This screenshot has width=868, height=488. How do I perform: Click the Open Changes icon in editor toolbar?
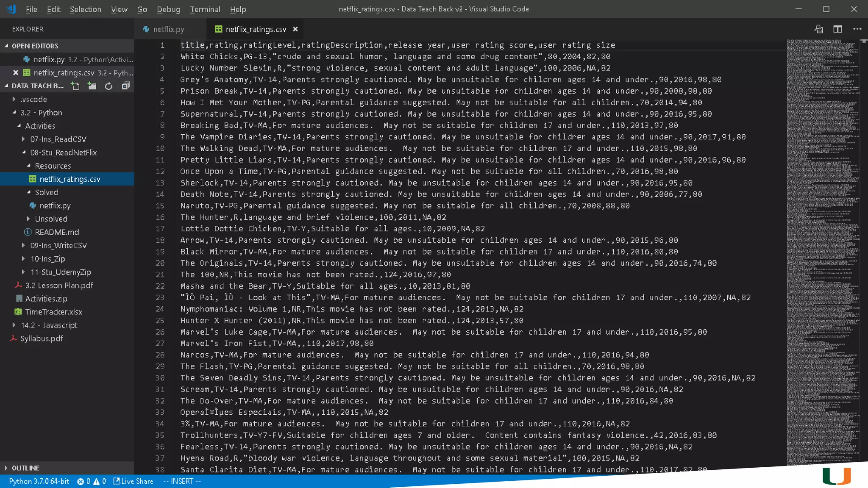(818, 29)
